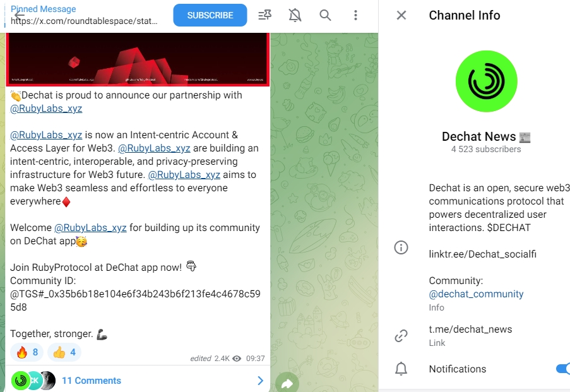Image resolution: width=570 pixels, height=392 pixels.
Task: Open the linktr.ee/Dechat_socialfi link
Action: (x=482, y=254)
